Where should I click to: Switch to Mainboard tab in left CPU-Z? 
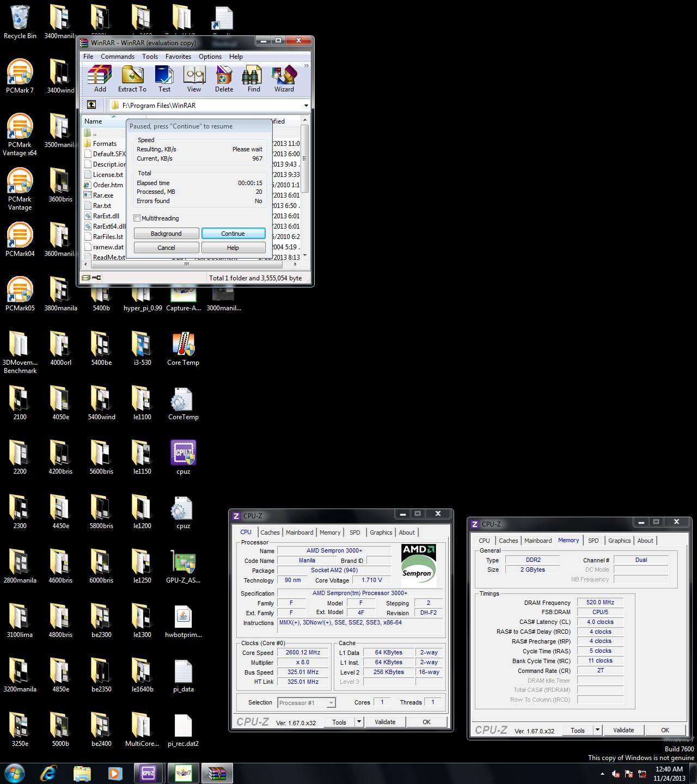point(299,532)
